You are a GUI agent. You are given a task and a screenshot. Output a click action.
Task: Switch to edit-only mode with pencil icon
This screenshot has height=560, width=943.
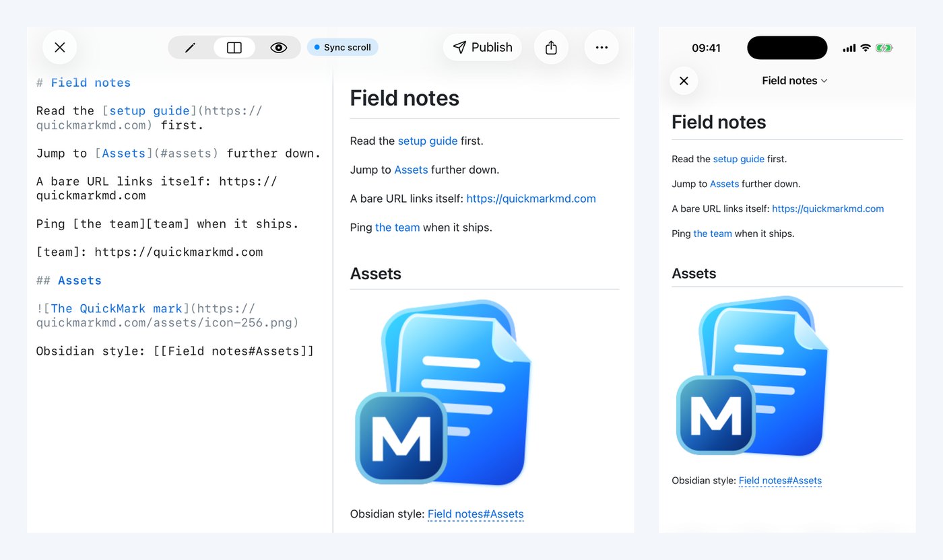pyautogui.click(x=190, y=48)
